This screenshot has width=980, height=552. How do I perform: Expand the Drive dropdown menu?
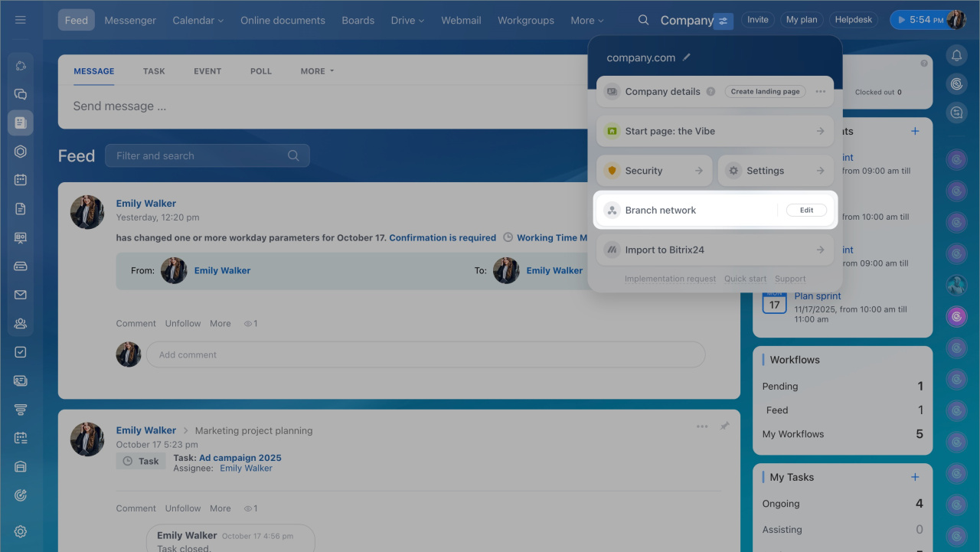click(x=407, y=21)
